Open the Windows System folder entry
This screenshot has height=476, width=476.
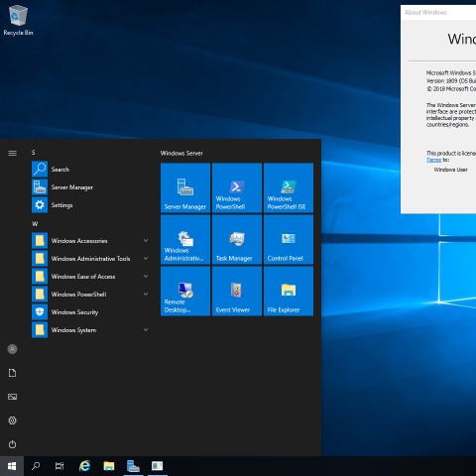point(90,330)
